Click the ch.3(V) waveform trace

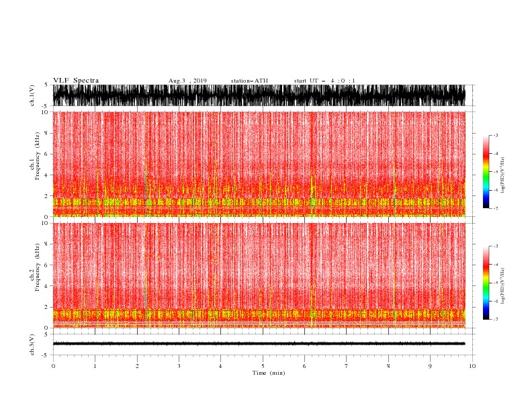pos(259,344)
